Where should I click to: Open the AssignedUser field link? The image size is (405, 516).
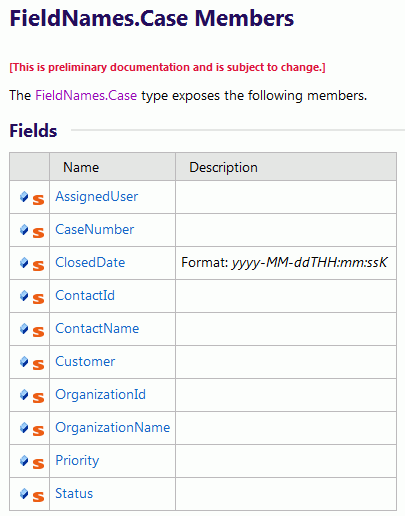97,196
